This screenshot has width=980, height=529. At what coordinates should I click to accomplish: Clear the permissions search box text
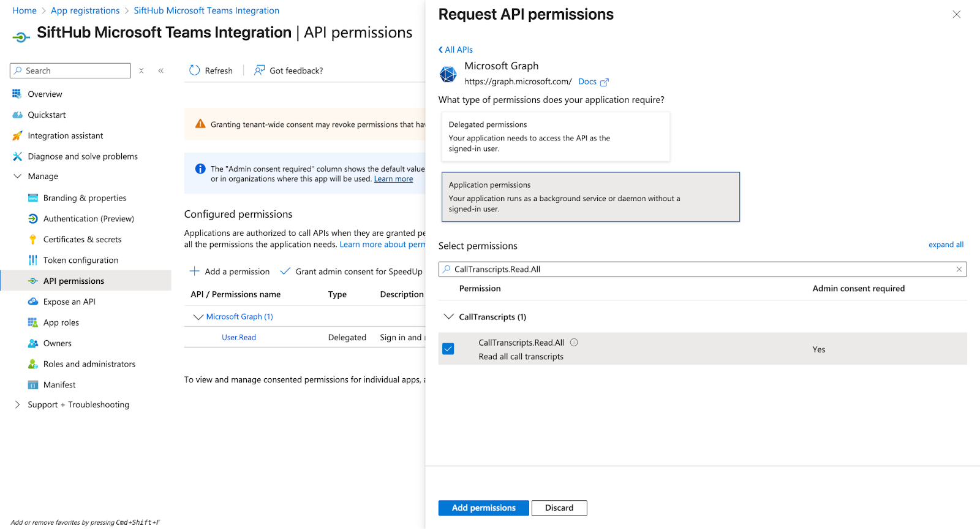tap(959, 269)
